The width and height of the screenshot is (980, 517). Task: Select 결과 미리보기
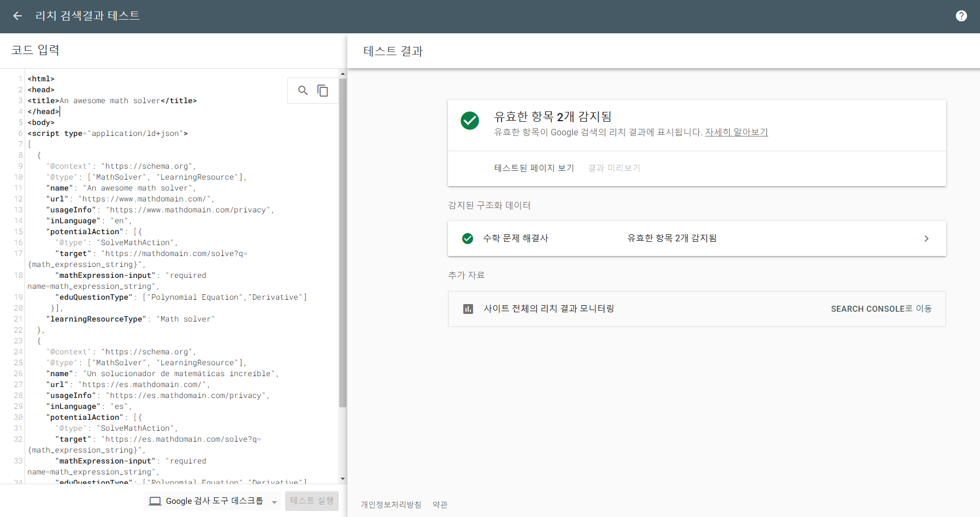[x=614, y=168]
